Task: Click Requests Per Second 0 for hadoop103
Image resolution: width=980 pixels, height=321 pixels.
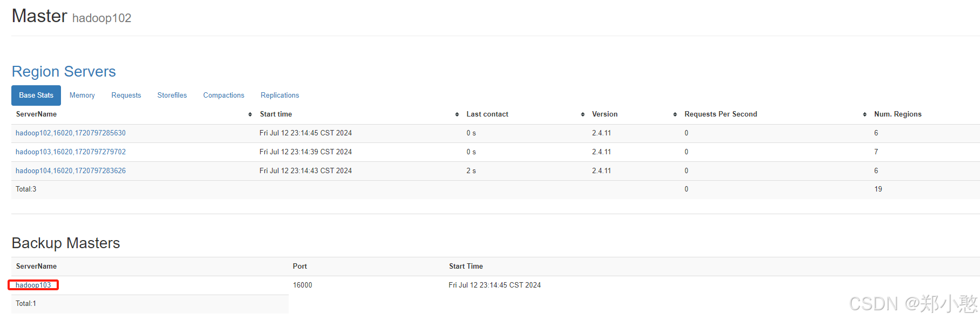Action: pyautogui.click(x=686, y=152)
